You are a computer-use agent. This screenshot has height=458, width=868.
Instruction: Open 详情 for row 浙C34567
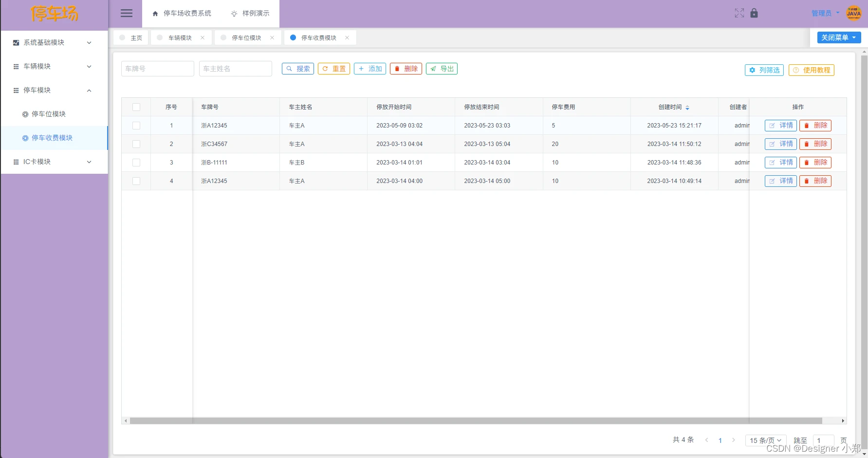tap(781, 144)
